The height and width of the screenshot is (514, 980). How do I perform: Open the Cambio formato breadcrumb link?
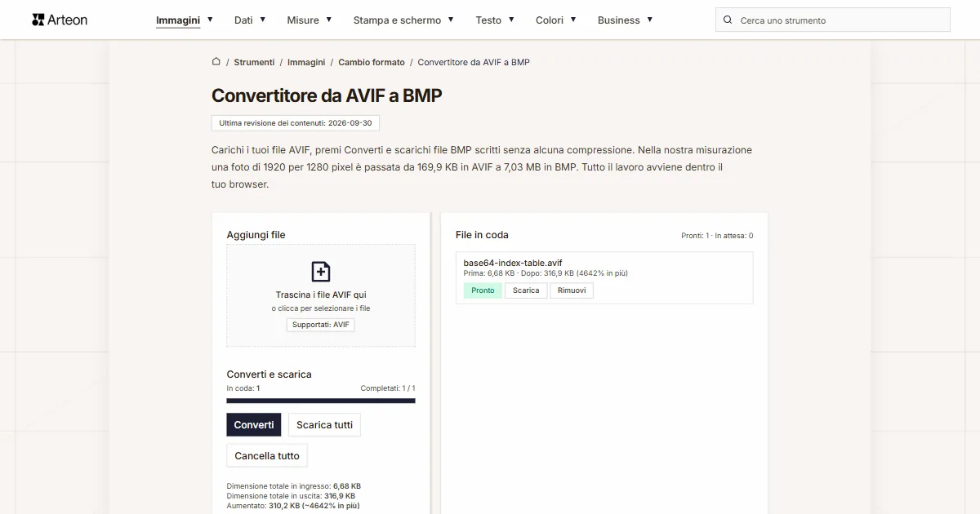tap(372, 62)
